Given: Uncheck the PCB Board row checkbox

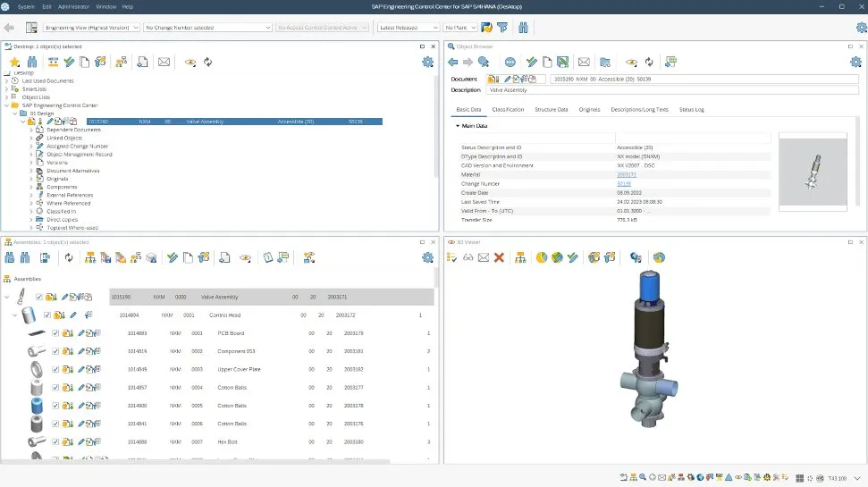Looking at the screenshot, I should 55,333.
